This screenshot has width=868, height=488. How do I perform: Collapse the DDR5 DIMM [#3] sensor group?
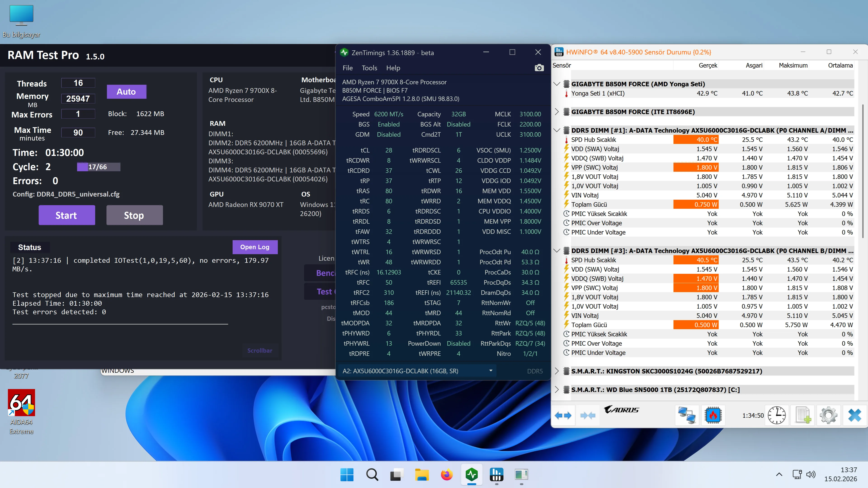(557, 251)
